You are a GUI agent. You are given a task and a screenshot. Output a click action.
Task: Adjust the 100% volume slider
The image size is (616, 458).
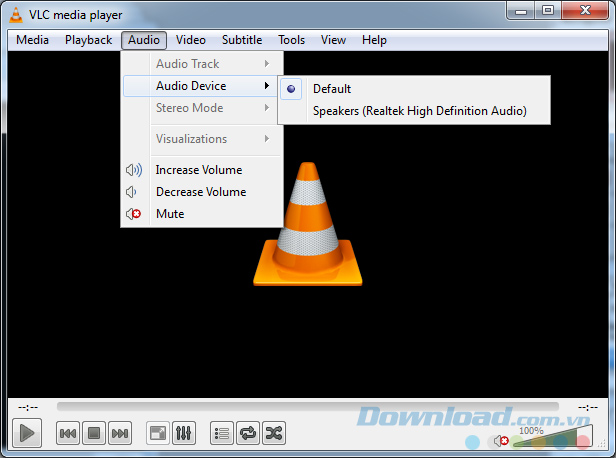(x=553, y=437)
